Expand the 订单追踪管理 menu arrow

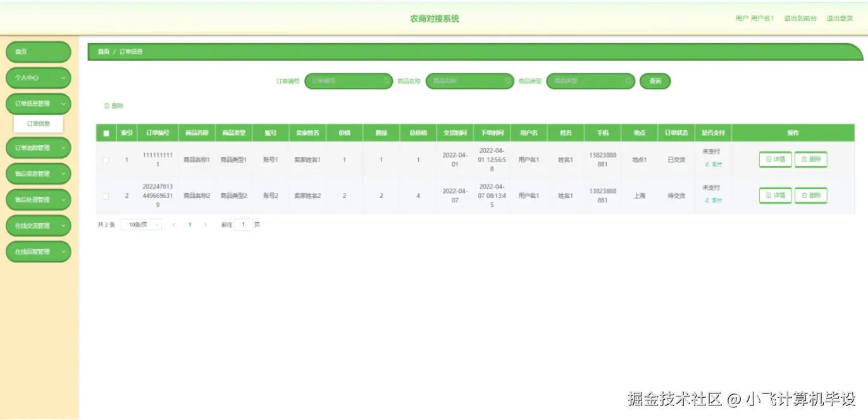63,148
